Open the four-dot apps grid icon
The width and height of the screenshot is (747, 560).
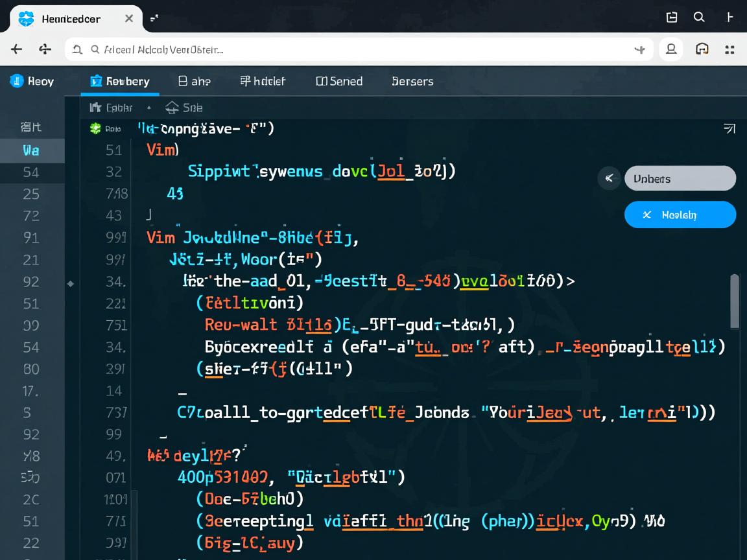click(x=729, y=49)
